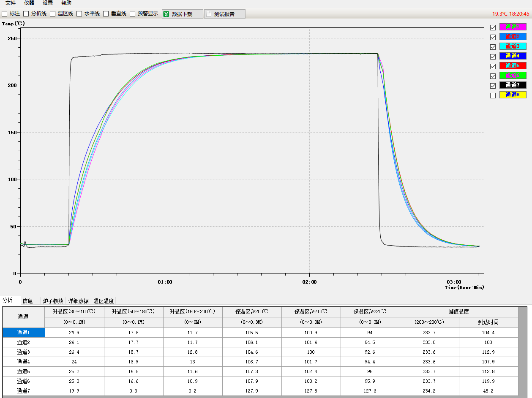Open the 温区温度 tab
This screenshot has width=532, height=398.
pos(104,301)
